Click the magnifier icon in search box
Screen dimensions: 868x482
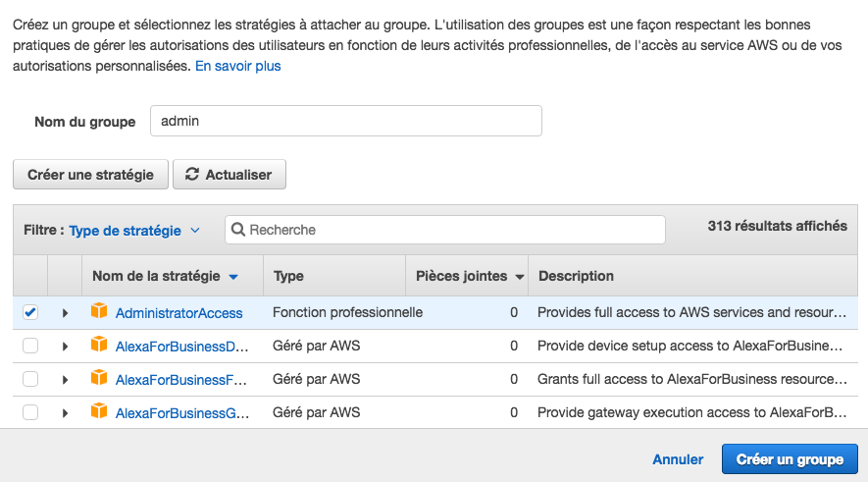238,230
